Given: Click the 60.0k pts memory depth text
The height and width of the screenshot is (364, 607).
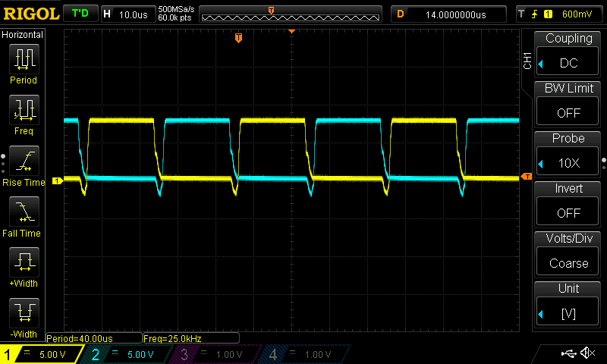Looking at the screenshot, I should [175, 17].
